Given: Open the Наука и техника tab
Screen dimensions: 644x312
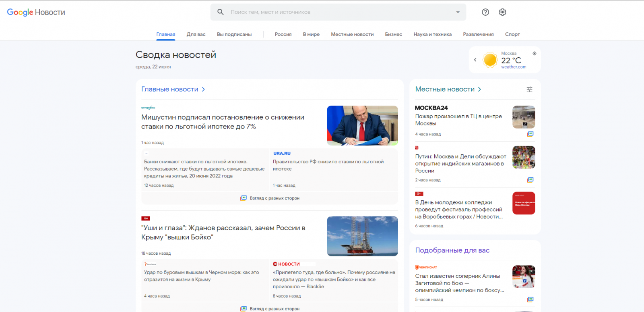Looking at the screenshot, I should 432,34.
